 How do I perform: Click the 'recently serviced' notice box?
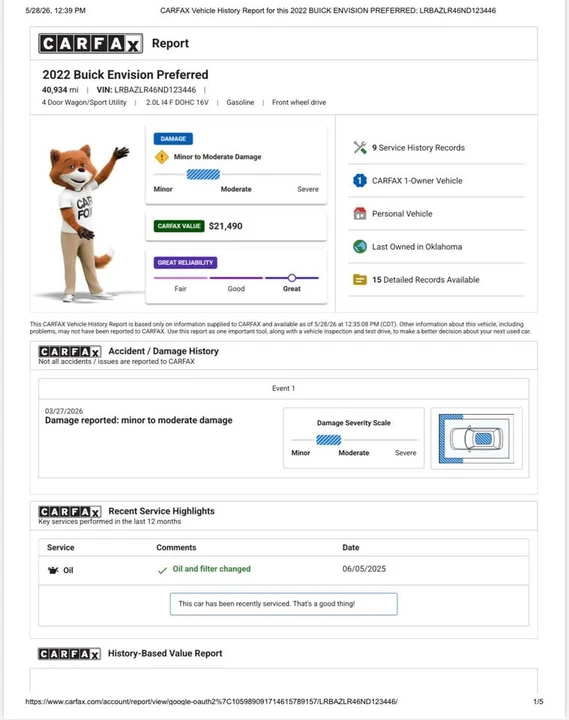283,604
